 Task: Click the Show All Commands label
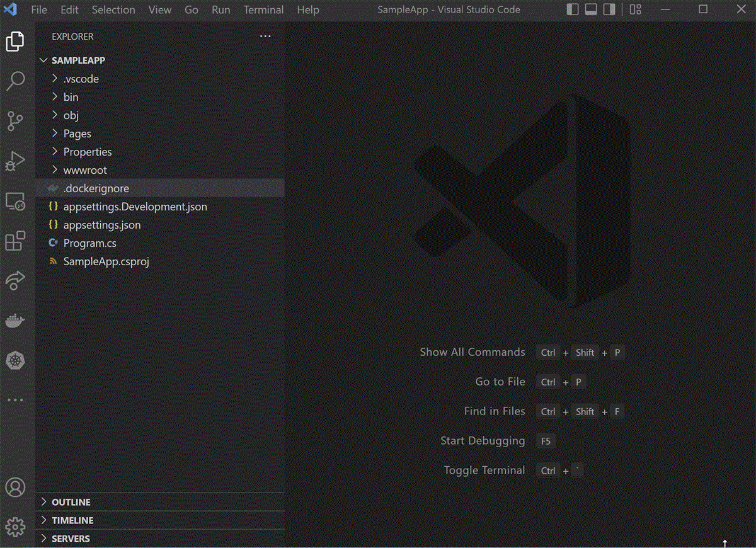point(472,352)
